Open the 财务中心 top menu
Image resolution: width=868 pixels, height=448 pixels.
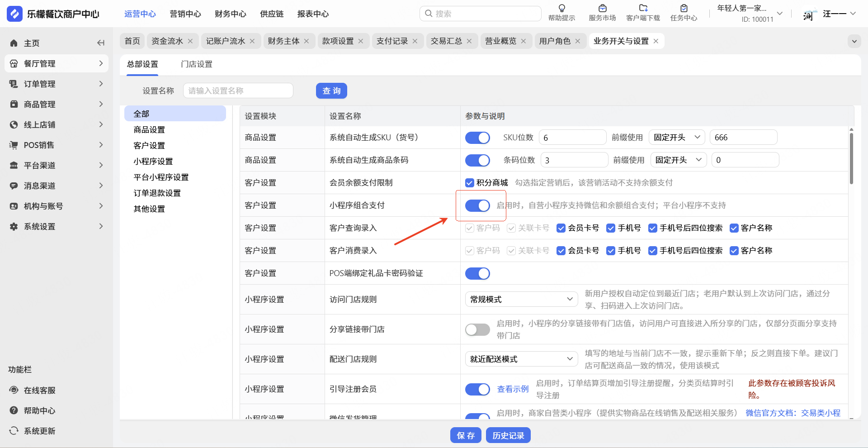(230, 14)
